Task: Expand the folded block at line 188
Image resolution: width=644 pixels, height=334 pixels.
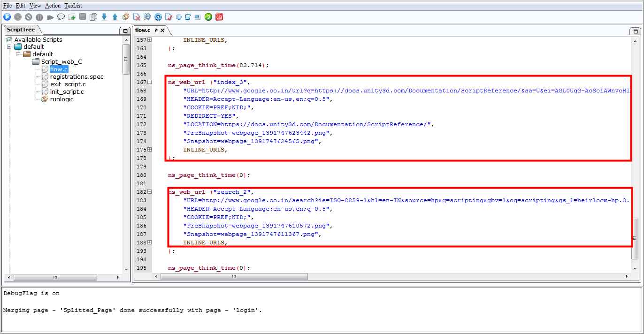Action: pos(150,243)
